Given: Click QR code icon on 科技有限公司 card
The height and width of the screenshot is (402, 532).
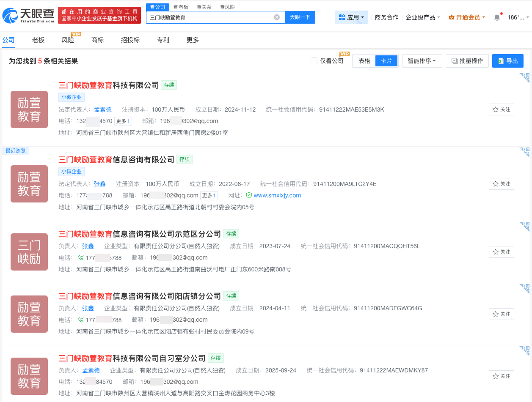Looking at the screenshot, I should (x=525, y=78).
